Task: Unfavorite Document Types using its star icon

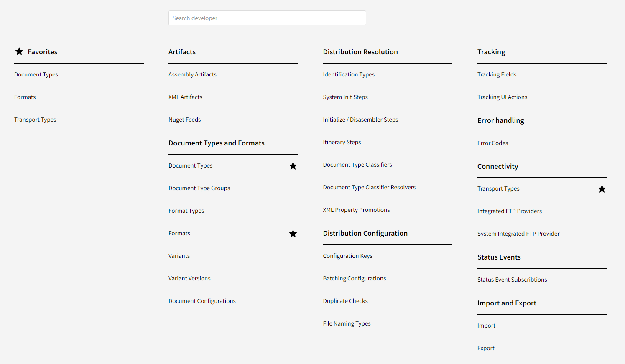Action: (x=293, y=166)
